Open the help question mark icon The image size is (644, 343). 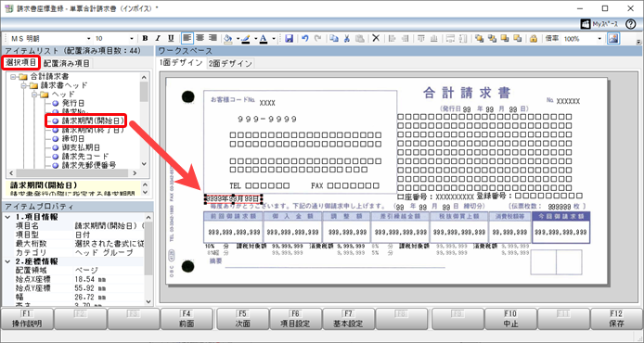(630, 24)
